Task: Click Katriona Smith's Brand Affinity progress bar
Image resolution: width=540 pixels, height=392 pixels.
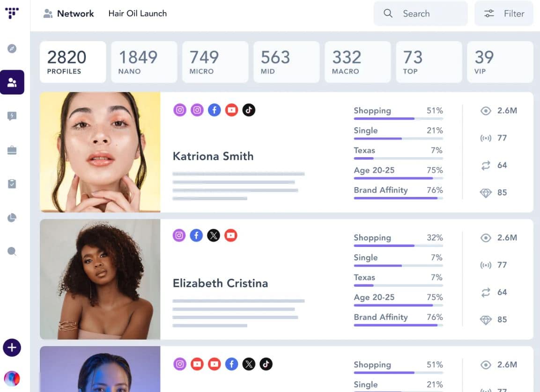Action: 398,198
